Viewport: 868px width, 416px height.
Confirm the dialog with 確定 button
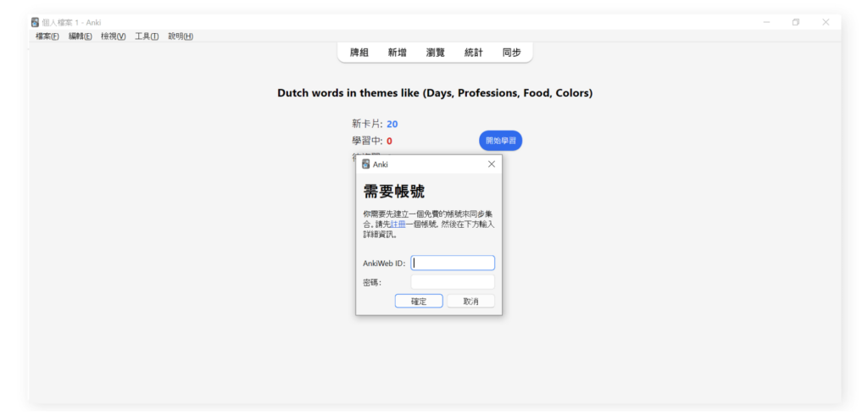coord(419,302)
